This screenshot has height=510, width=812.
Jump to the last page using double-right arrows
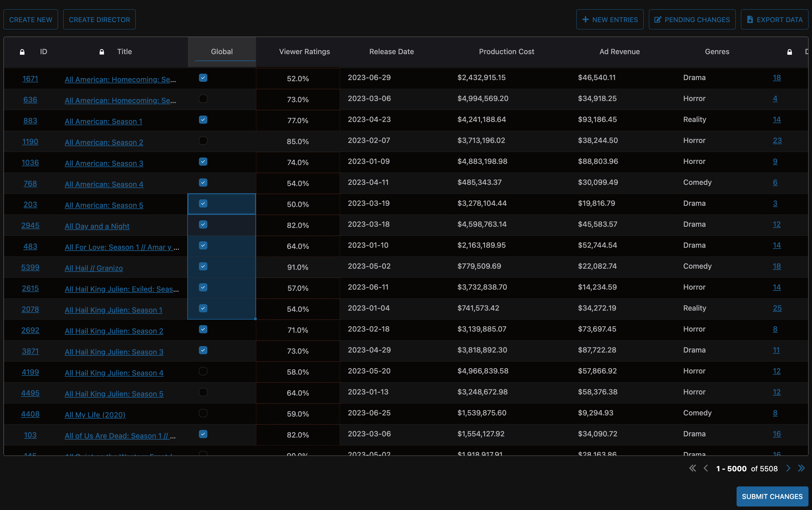802,468
